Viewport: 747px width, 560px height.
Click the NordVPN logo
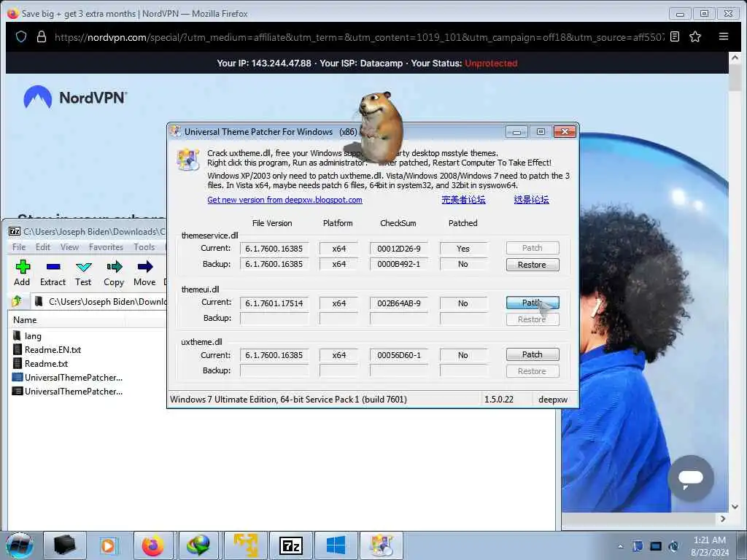(x=75, y=97)
